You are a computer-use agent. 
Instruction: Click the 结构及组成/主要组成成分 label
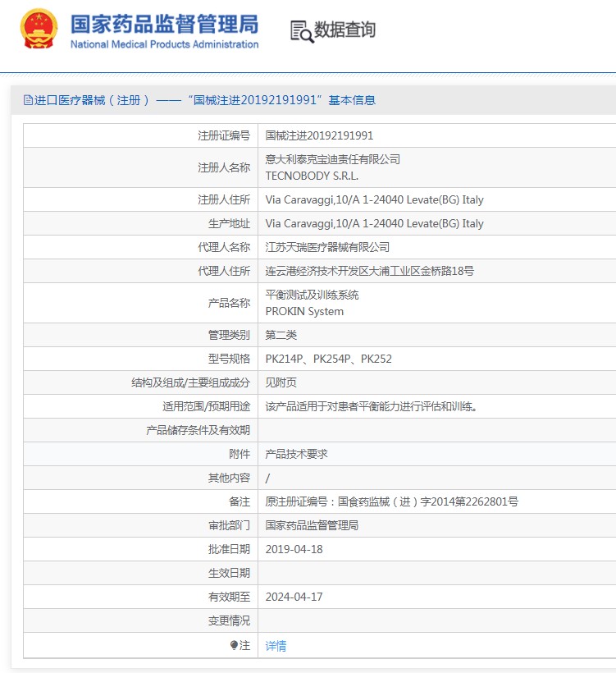point(191,382)
